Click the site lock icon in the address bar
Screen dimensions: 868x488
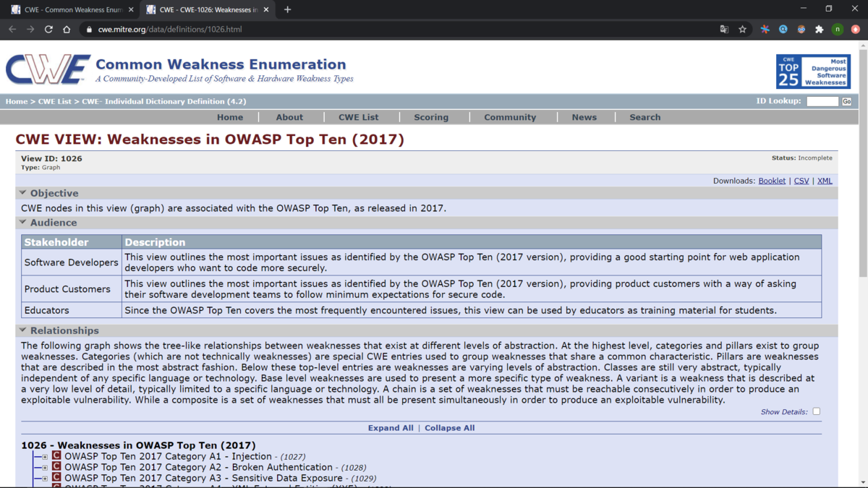pyautogui.click(x=89, y=30)
